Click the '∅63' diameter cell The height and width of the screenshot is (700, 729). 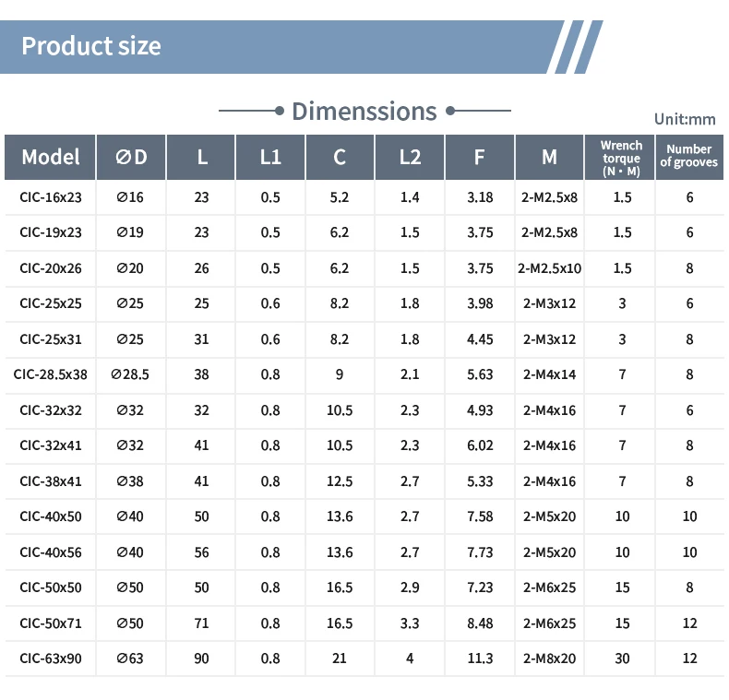[130, 658]
